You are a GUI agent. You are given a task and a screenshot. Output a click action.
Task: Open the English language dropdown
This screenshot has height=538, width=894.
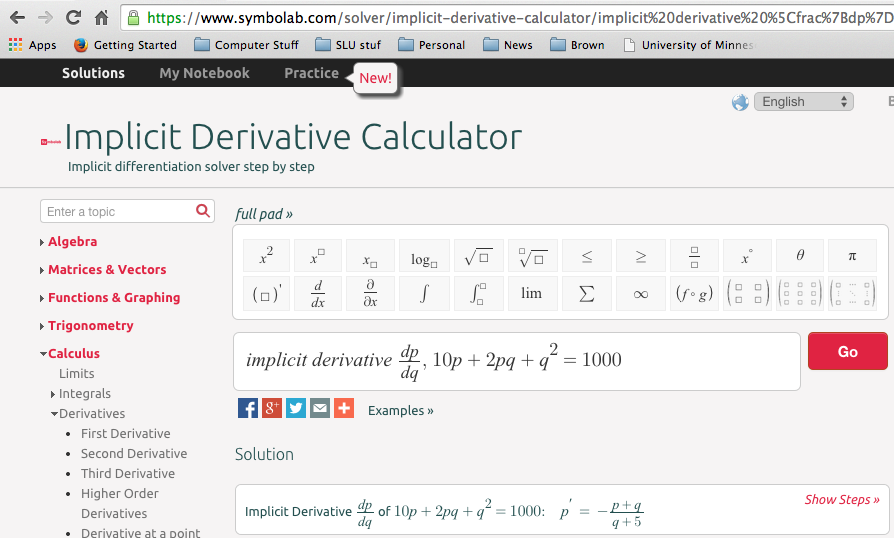[805, 102]
